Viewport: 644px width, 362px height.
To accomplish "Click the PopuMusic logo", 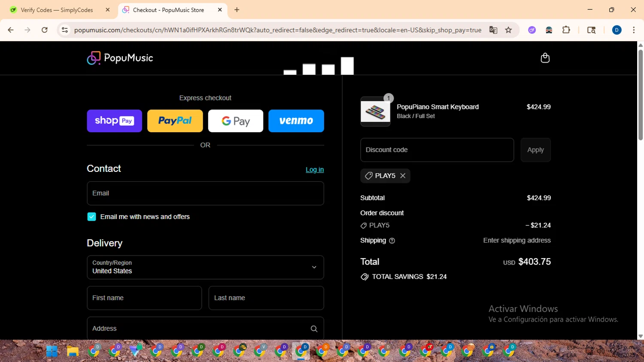I will click(120, 58).
